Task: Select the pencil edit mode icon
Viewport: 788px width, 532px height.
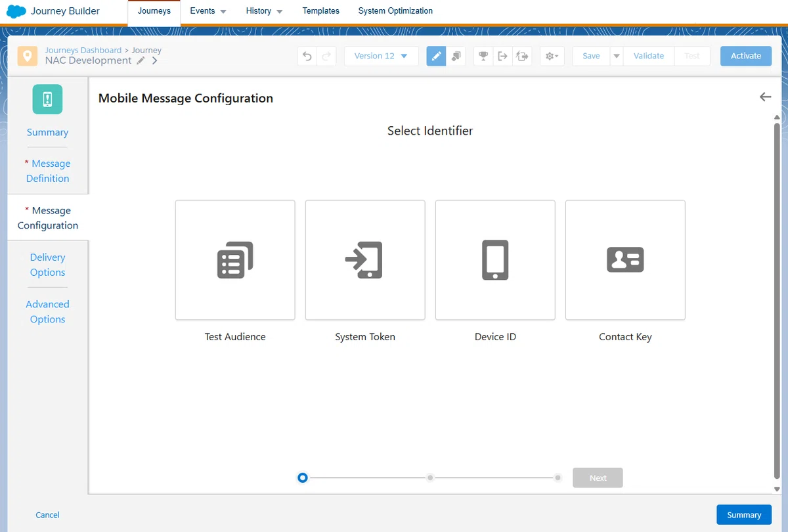Action: click(436, 56)
